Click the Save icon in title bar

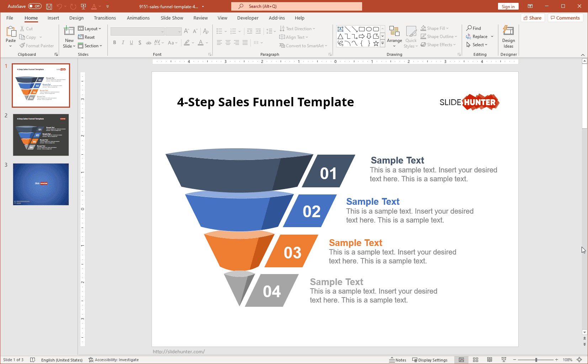[x=49, y=6]
